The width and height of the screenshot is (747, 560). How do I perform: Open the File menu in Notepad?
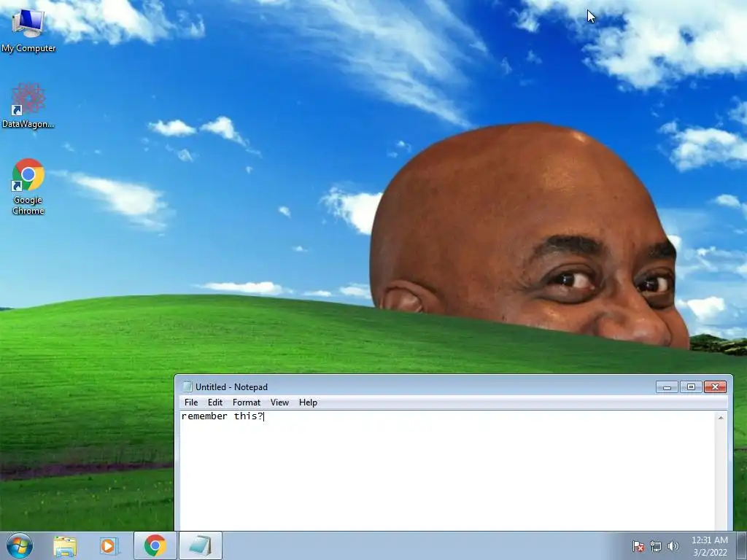click(191, 402)
